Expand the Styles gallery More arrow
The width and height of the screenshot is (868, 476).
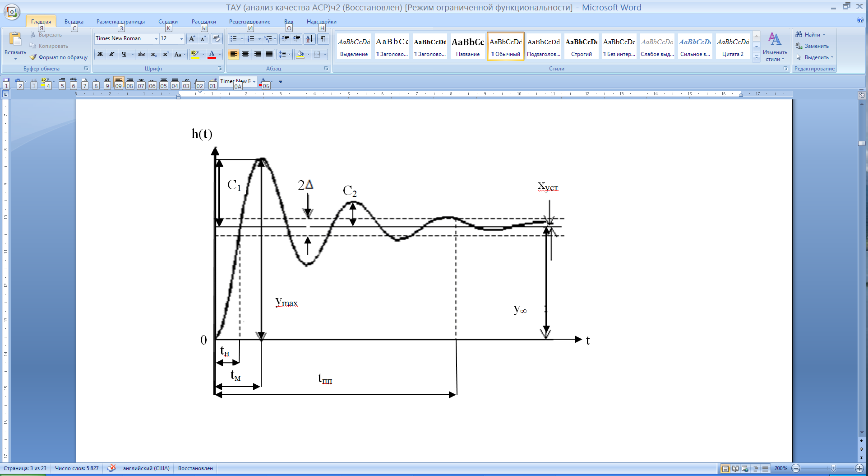pos(757,57)
